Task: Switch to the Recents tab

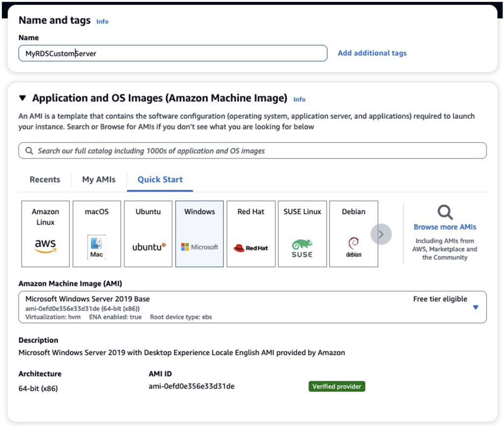Action: 45,179
